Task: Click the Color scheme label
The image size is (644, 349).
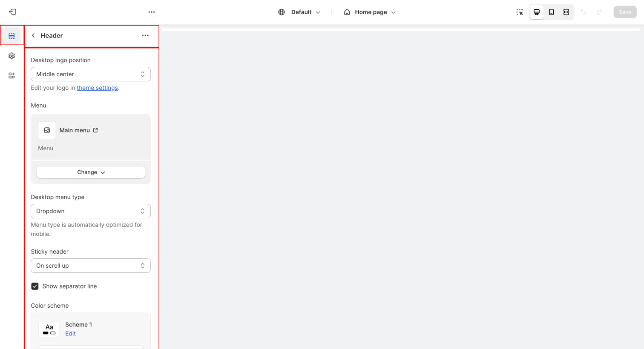Action: coord(50,306)
